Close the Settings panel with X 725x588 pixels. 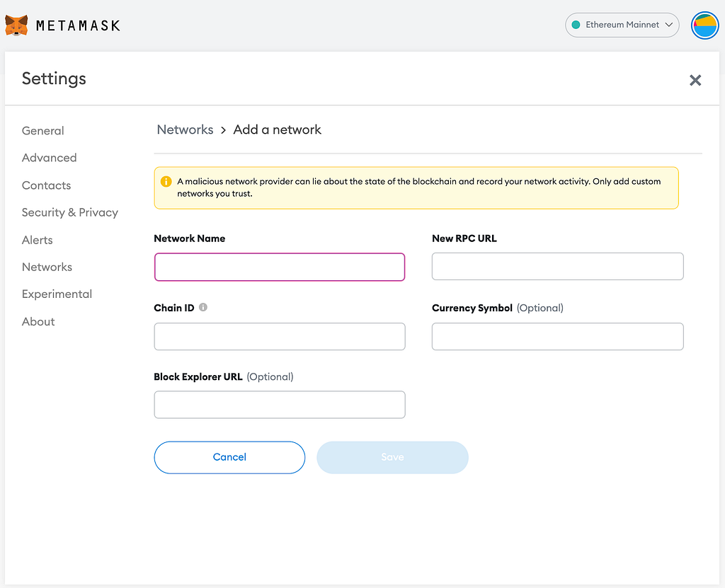click(695, 80)
